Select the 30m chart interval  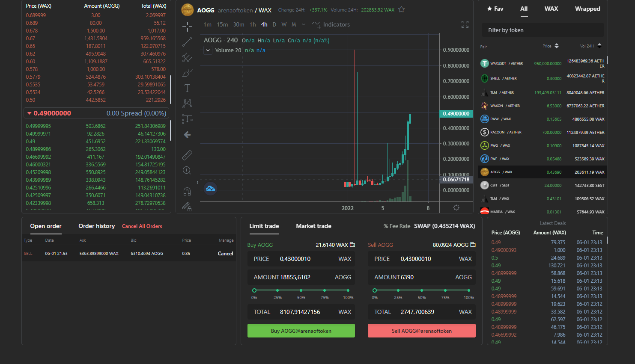(x=238, y=24)
